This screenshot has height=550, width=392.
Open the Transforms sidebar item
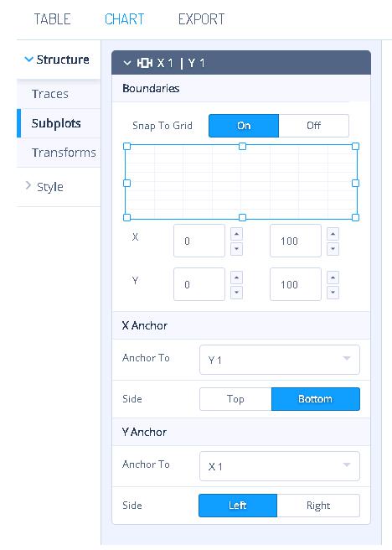64,153
